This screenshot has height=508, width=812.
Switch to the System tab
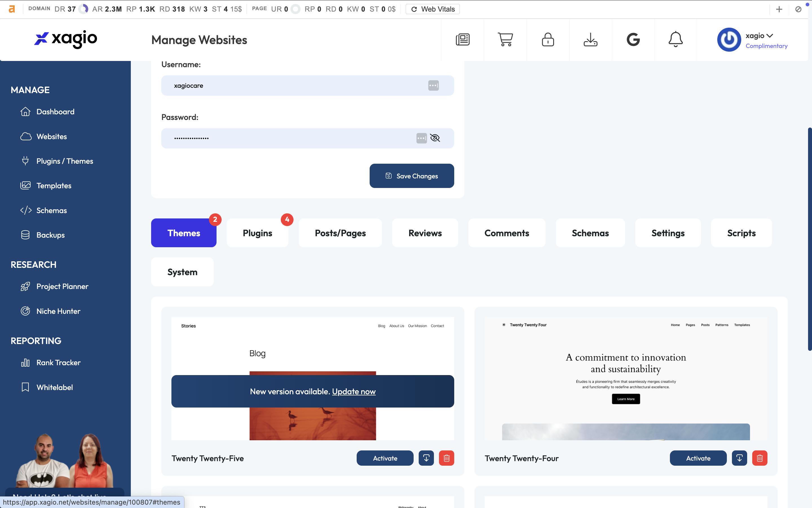[x=182, y=272]
